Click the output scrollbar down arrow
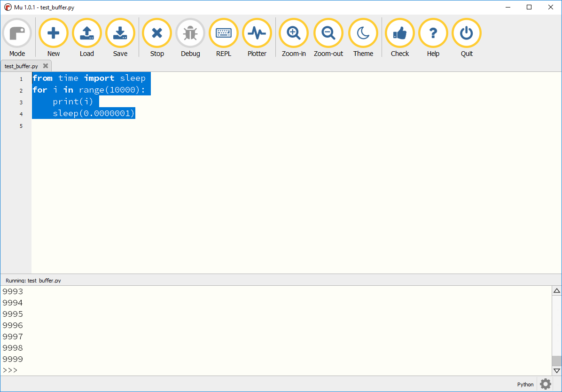This screenshot has width=562, height=392. pos(556,370)
